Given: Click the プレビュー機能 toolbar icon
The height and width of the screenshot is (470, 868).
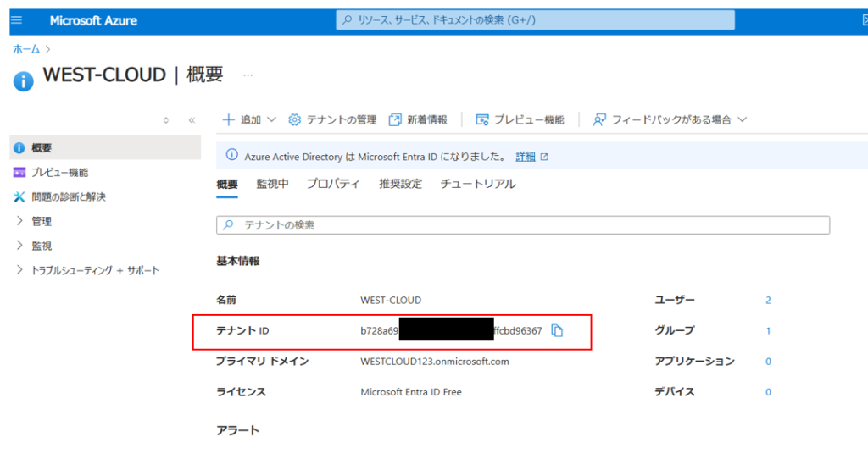Looking at the screenshot, I should (x=482, y=119).
